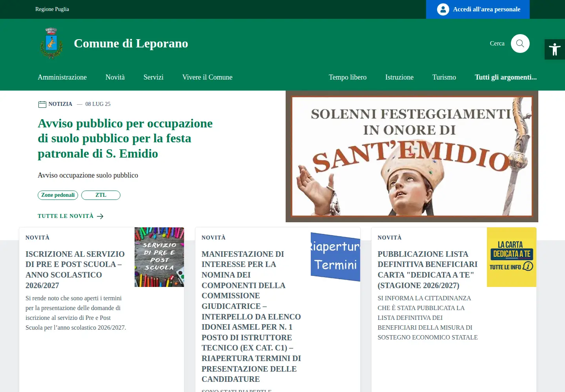Viewport: 565px width, 392px height.
Task: Follow the TUTTE LE NOVITÀ link
Action: point(66,216)
